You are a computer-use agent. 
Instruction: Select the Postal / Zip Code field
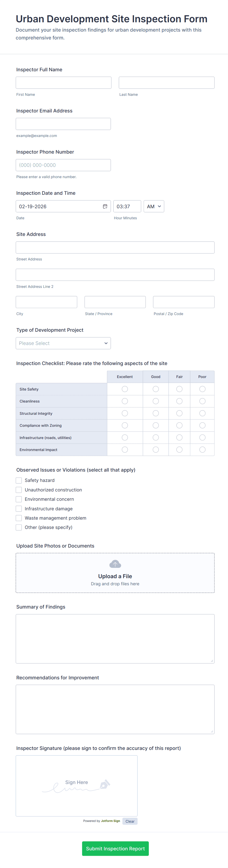183,302
